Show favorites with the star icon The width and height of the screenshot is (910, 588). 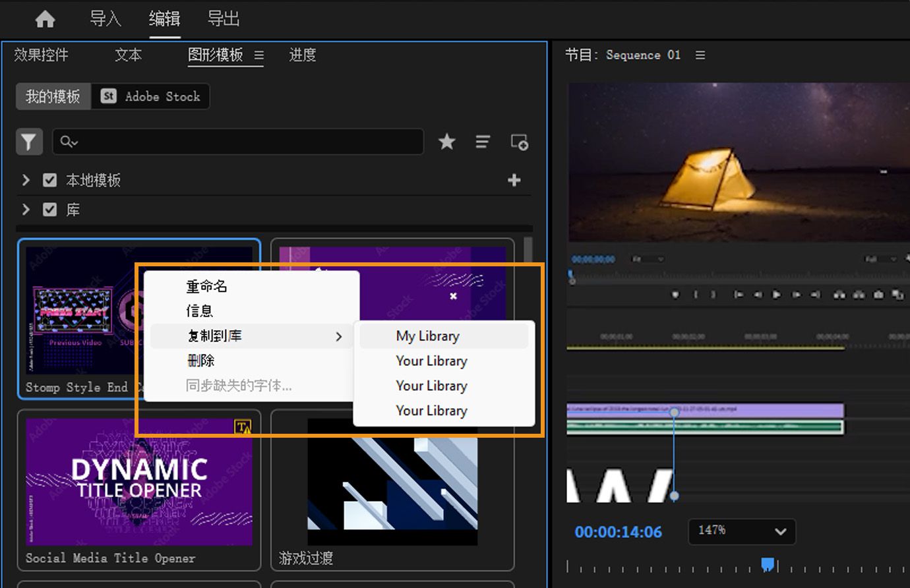pyautogui.click(x=447, y=142)
